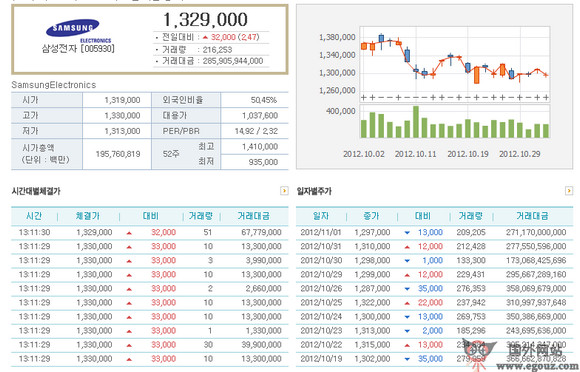Viewport: 580px width, 372px height.
Task: Click amount 350,386,669,000 for 2012/10/24
Action: click(536, 317)
